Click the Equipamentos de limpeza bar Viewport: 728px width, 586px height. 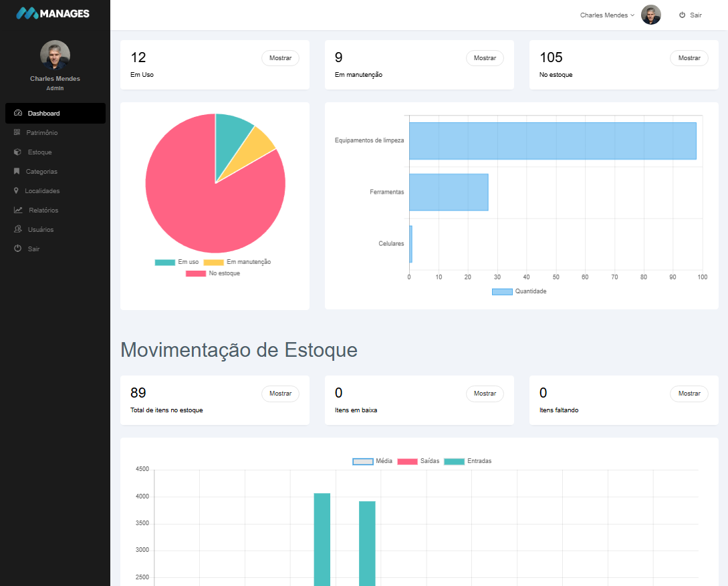[552, 141]
